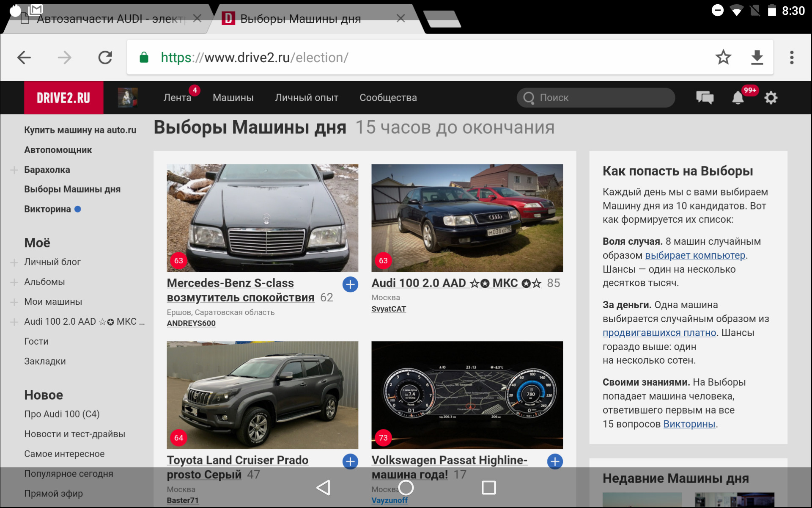Click the browser download icon
The height and width of the screenshot is (508, 812).
pos(757,57)
